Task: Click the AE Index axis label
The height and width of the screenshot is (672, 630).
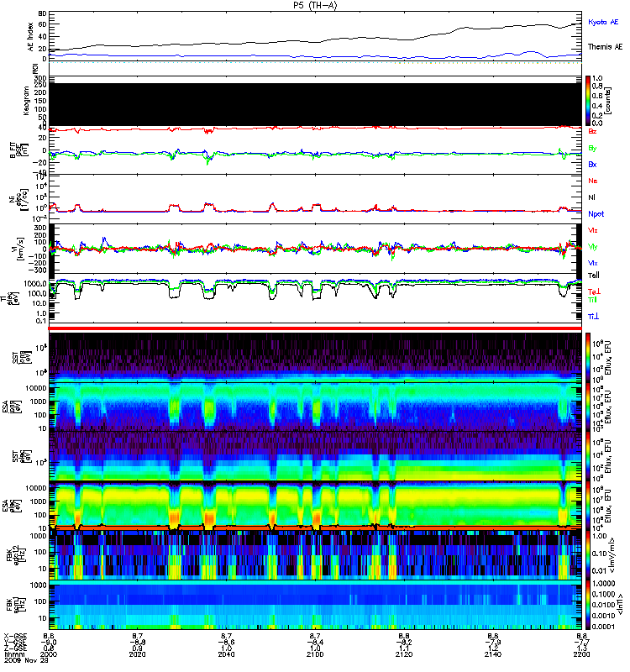Action: pos(30,37)
